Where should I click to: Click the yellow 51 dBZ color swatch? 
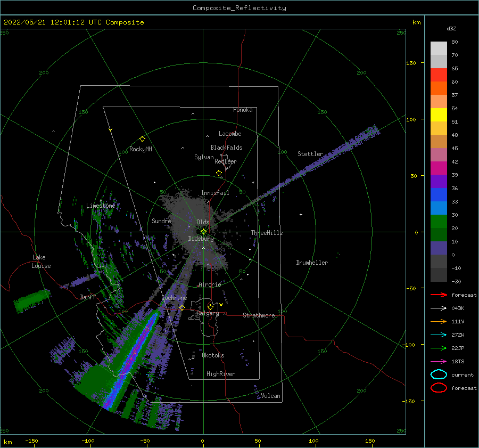(x=439, y=115)
